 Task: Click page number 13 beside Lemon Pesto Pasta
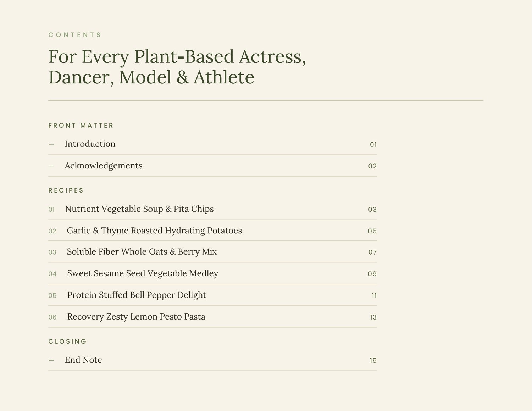373,317
